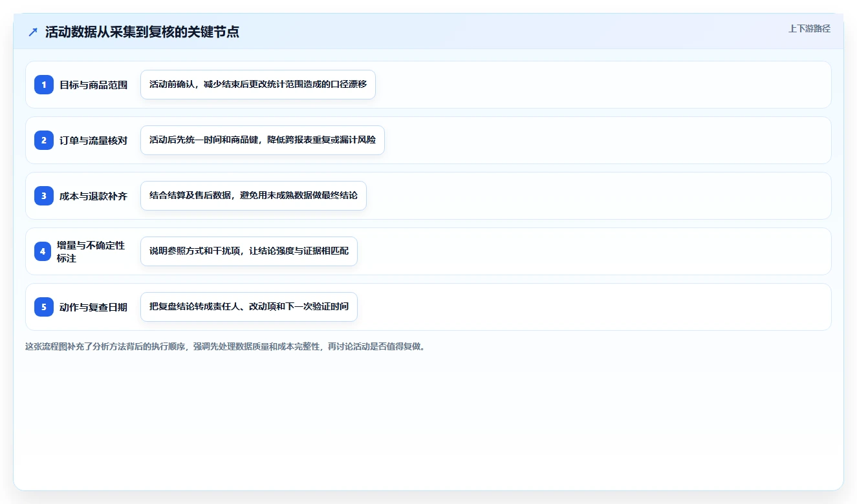The height and width of the screenshot is (504, 857).
Task: Click the description box starting 活动后先统一时间
Action: click(x=263, y=140)
